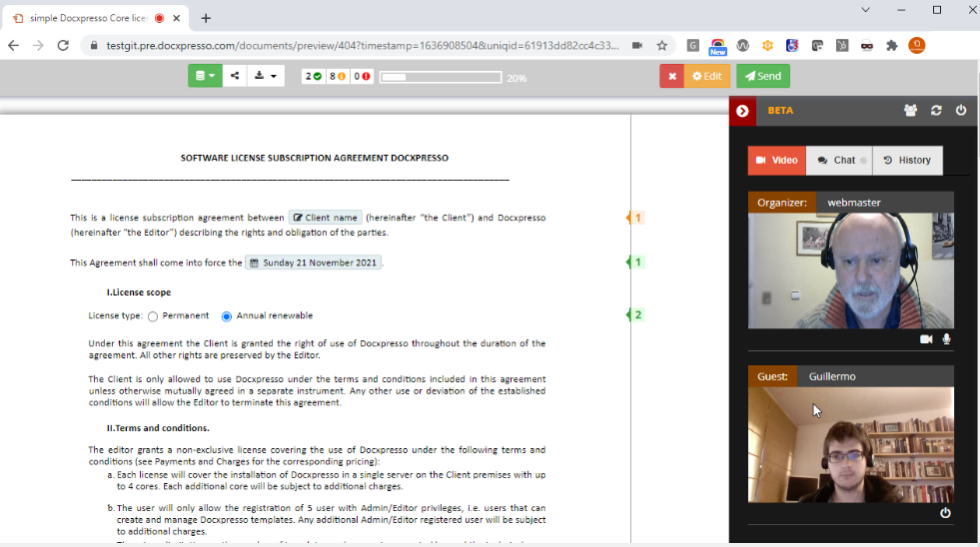Image resolution: width=980 pixels, height=547 pixels.
Task: Toggle the organizer microphone icon
Action: coord(946,339)
